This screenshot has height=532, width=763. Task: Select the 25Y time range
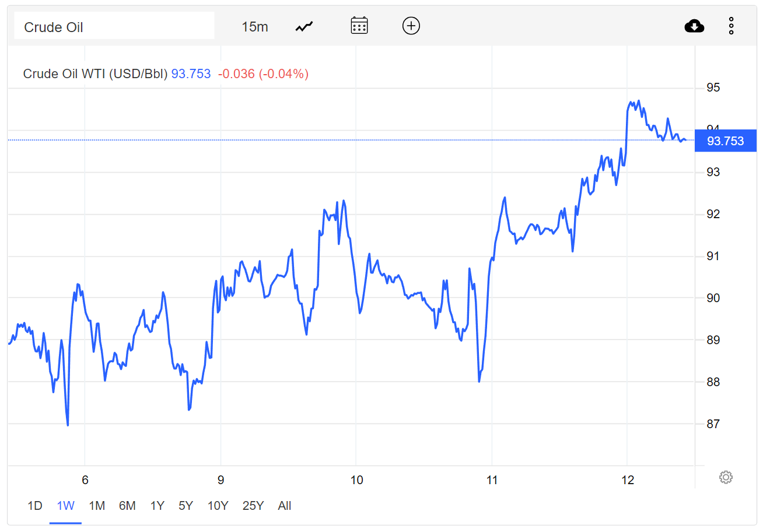253,506
